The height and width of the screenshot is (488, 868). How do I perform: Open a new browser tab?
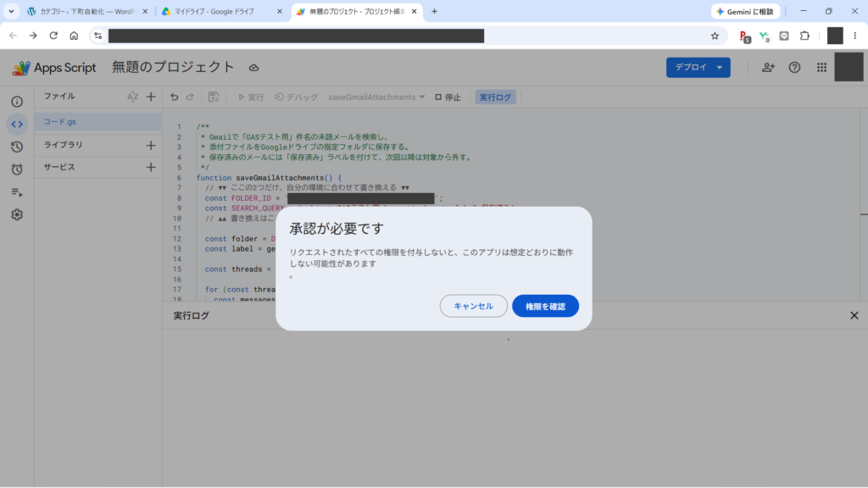434,11
